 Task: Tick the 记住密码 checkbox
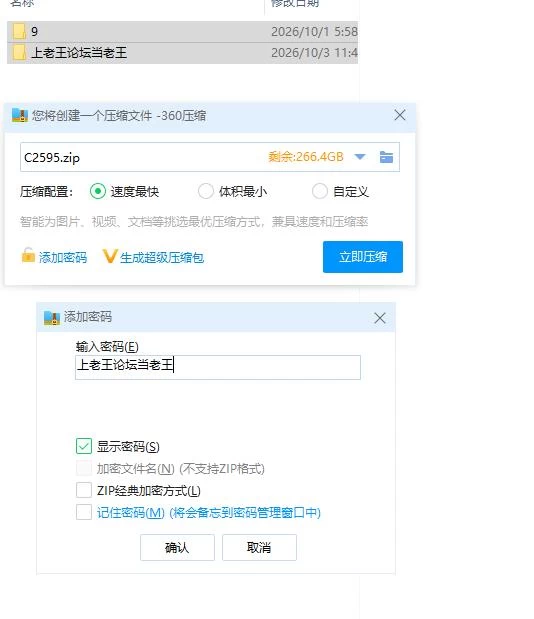click(x=84, y=512)
